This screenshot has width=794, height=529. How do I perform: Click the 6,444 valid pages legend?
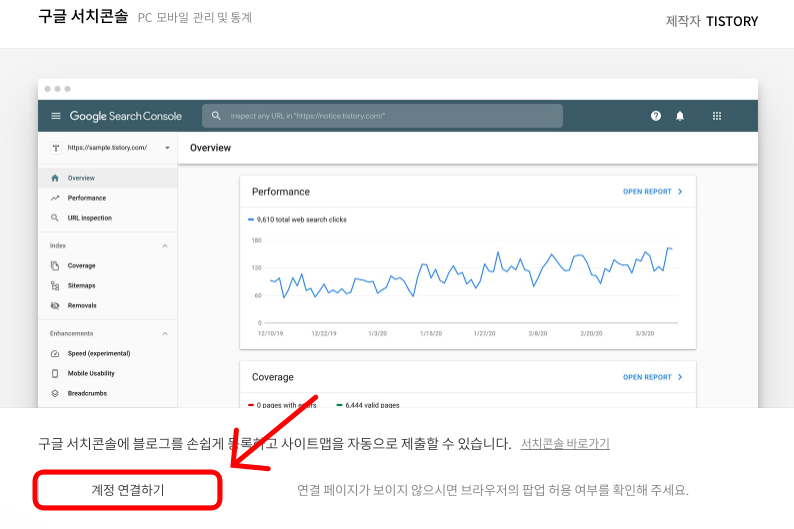(368, 405)
